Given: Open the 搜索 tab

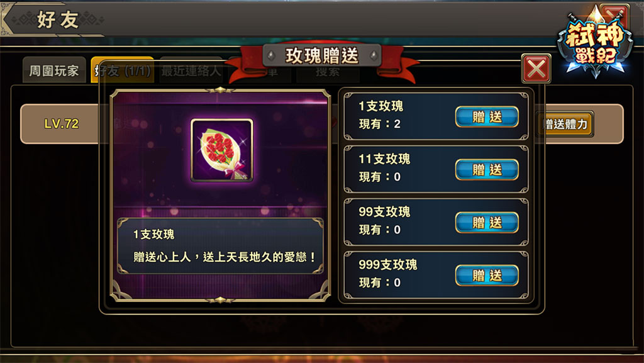Looking at the screenshot, I should pos(328,72).
